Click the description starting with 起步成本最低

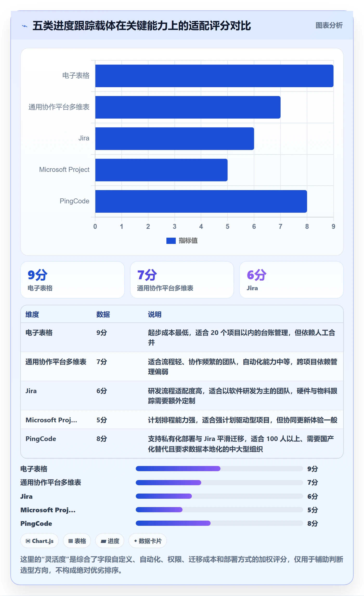(x=242, y=338)
